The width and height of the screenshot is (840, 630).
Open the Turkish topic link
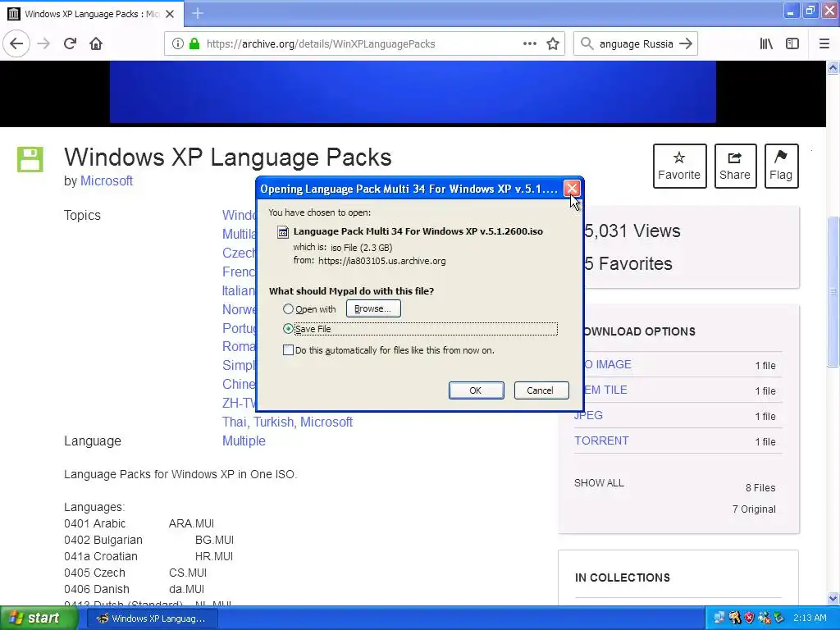[273, 422]
